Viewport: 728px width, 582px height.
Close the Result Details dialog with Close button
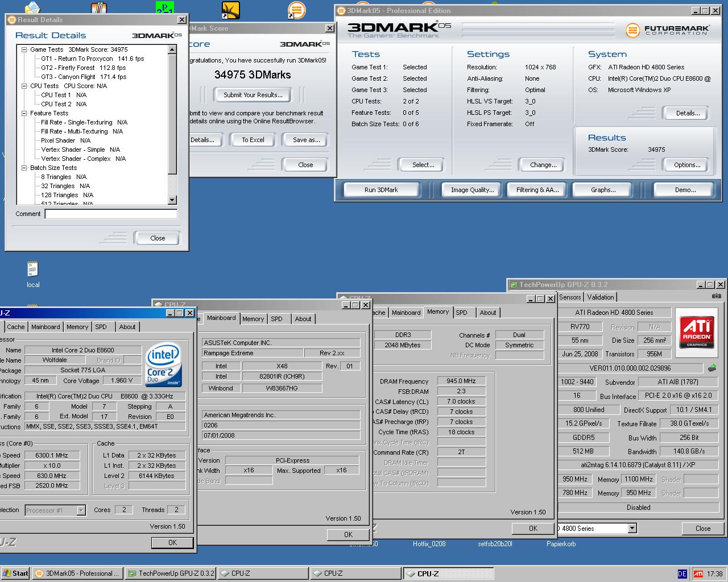tap(158, 238)
